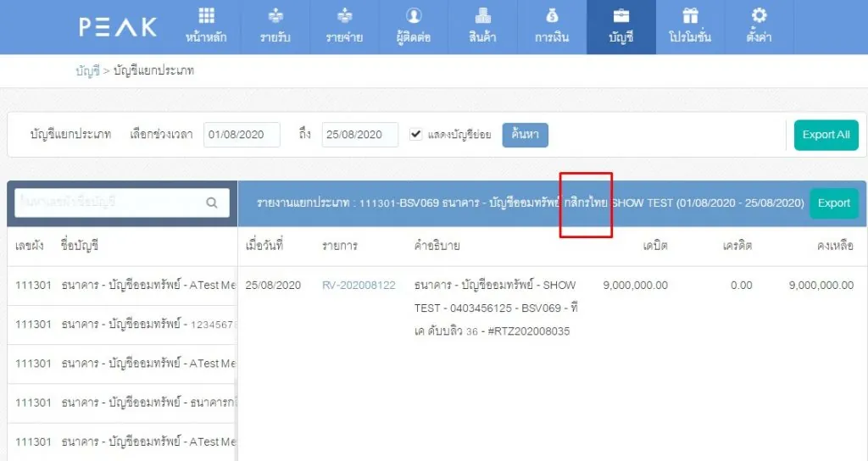Click the คงเหลือ column header
Image resolution: width=868 pixels, height=461 pixels.
pos(835,245)
